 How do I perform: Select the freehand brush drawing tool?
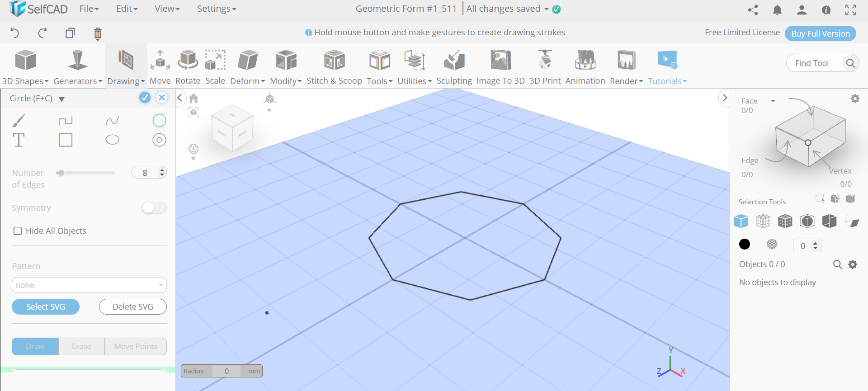(19, 121)
